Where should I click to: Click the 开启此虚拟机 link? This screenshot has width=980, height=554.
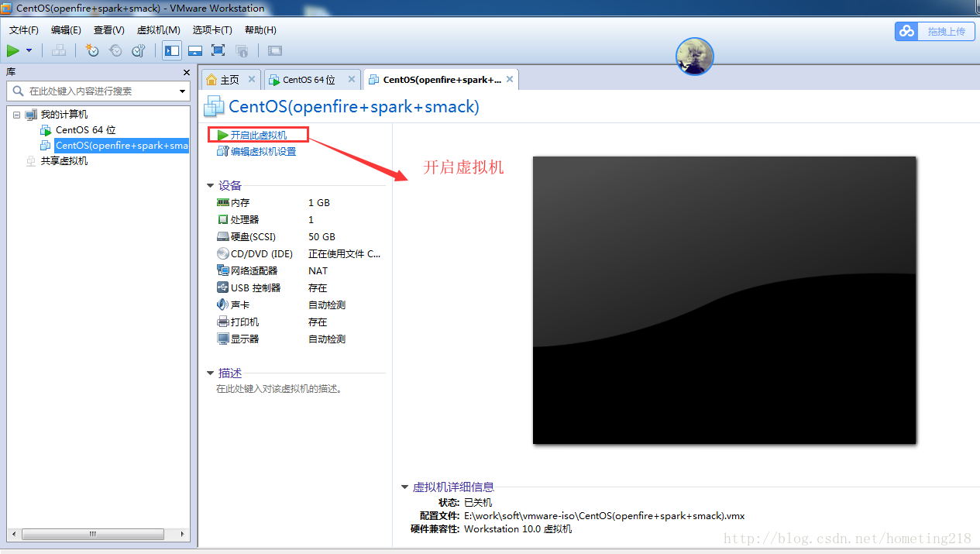pos(258,135)
